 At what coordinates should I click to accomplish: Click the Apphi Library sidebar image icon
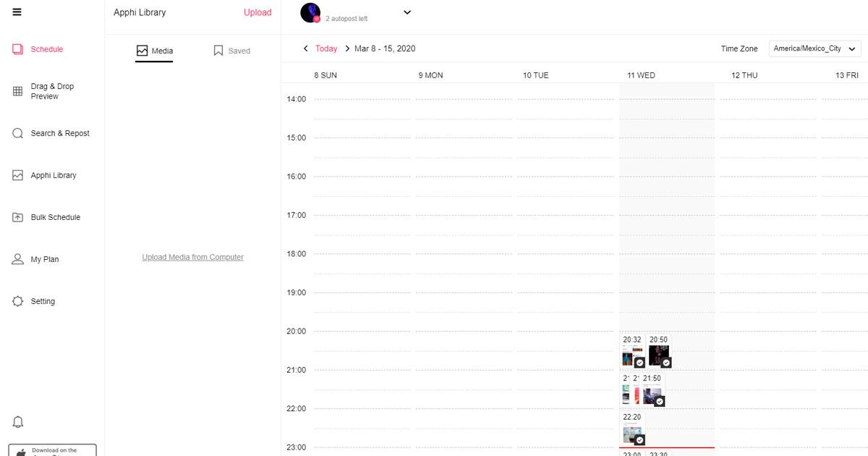pyautogui.click(x=18, y=175)
